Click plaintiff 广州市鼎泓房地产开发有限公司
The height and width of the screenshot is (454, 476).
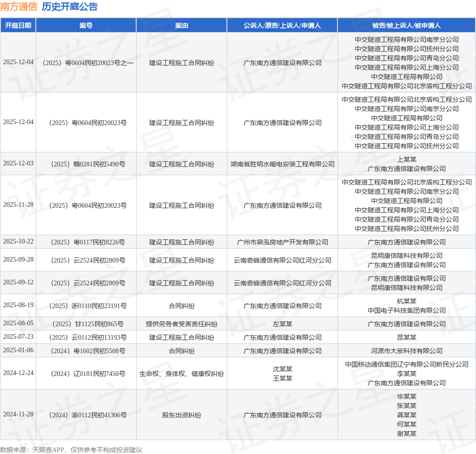point(282,242)
